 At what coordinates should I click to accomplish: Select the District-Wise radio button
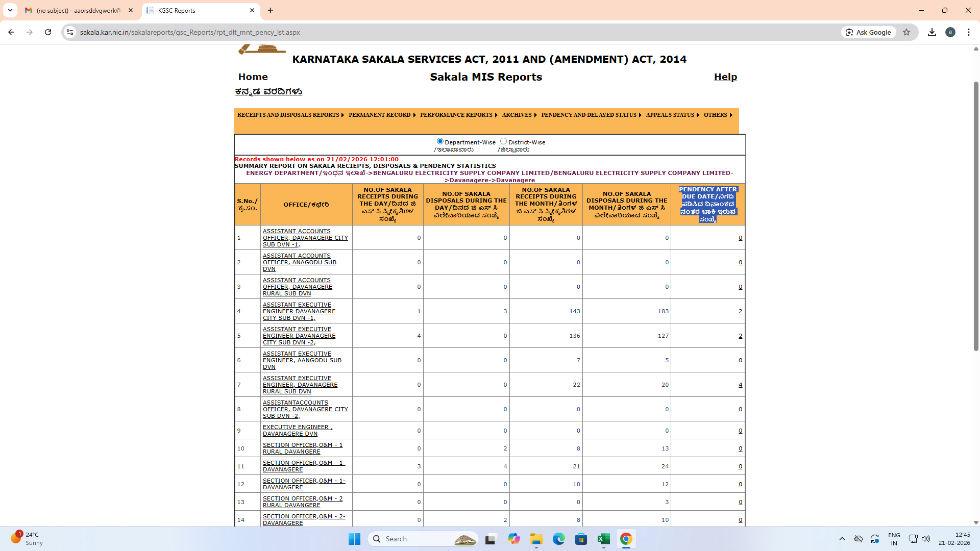point(503,141)
